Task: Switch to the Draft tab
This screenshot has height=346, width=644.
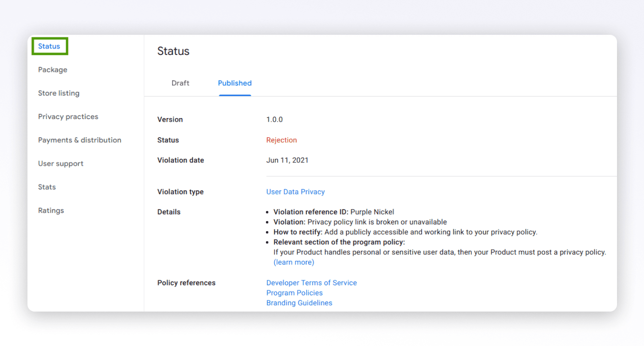Action: click(180, 83)
